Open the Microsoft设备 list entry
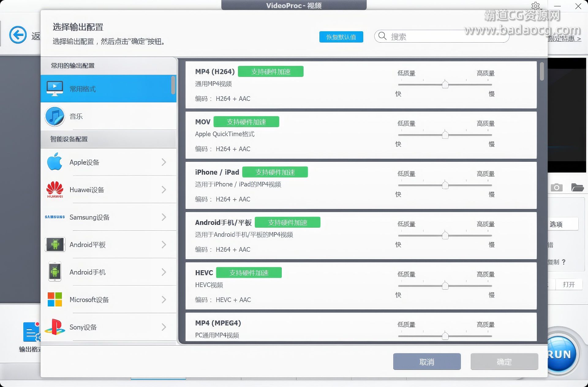 point(108,300)
